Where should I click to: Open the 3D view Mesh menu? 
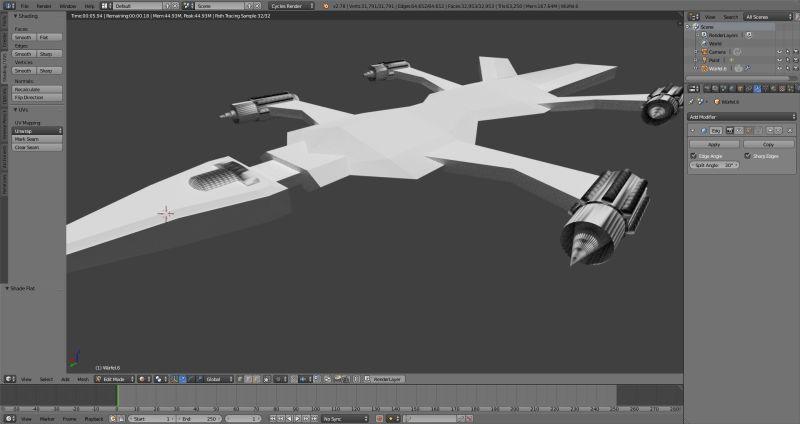point(83,380)
